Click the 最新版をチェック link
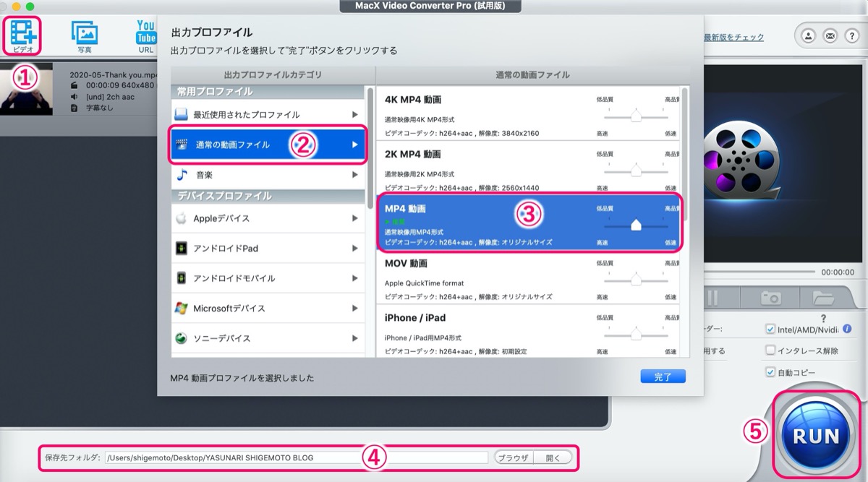Screen dimensions: 868x482 click(733, 37)
